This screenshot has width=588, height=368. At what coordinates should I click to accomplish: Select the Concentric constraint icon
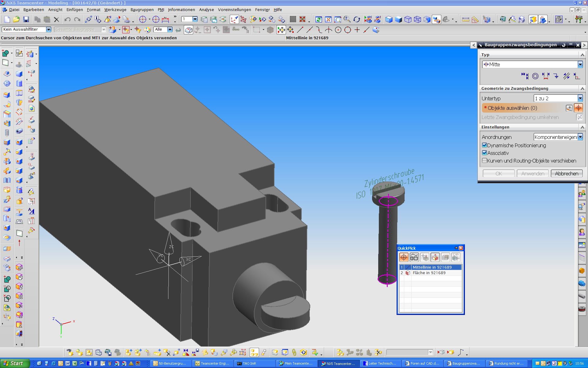tap(535, 76)
